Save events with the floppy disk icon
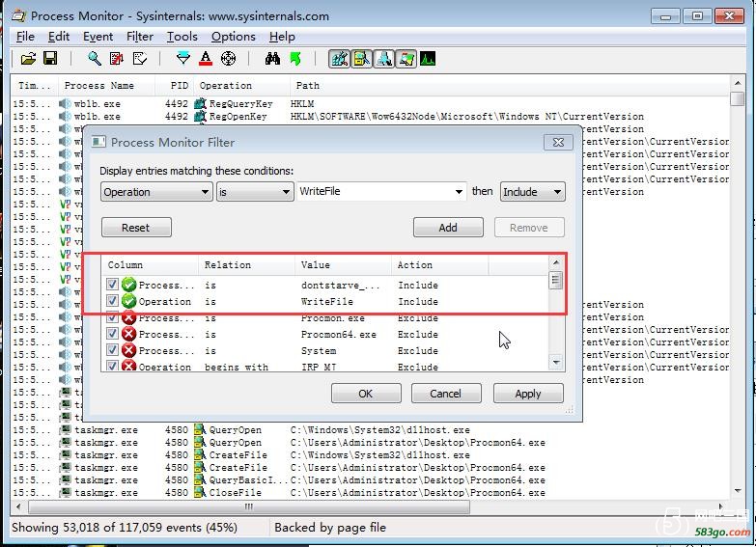The height and width of the screenshot is (547, 756). (x=50, y=59)
